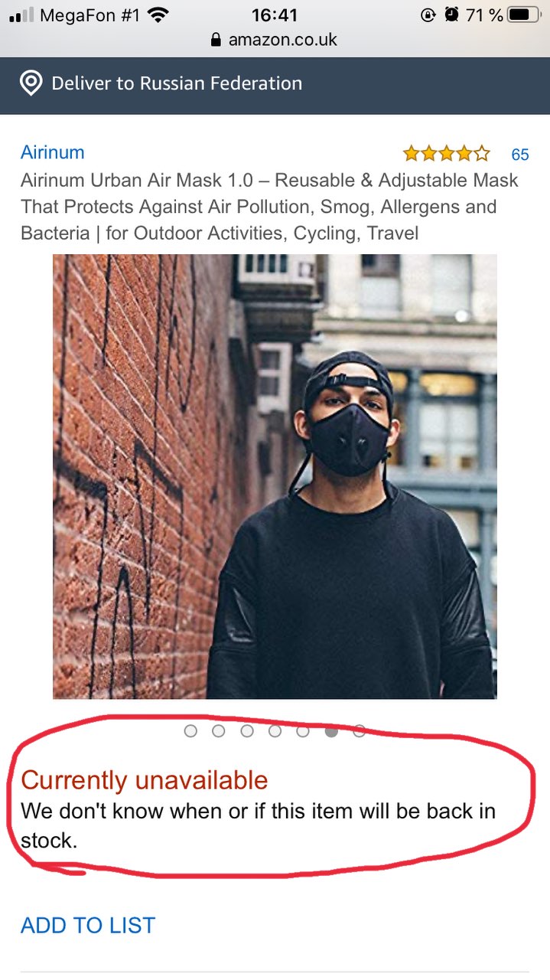
Task: Tap ADD TO LIST
Action: (88, 925)
